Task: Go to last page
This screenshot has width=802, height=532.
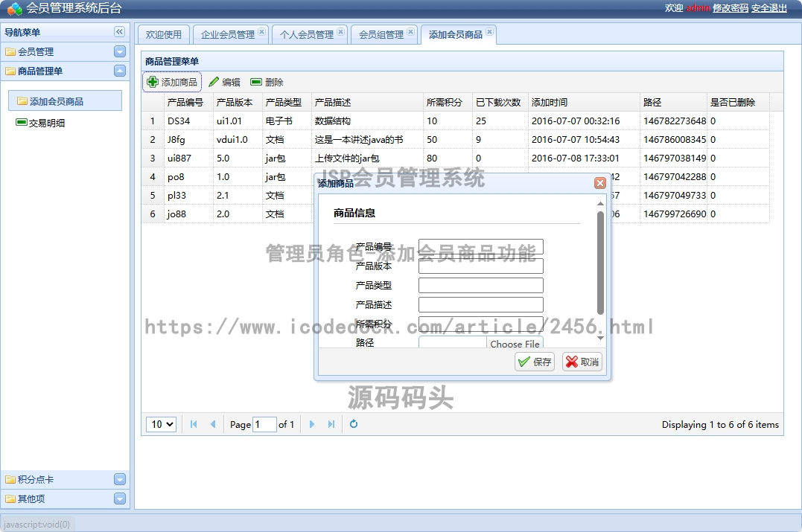Action: 331,424
